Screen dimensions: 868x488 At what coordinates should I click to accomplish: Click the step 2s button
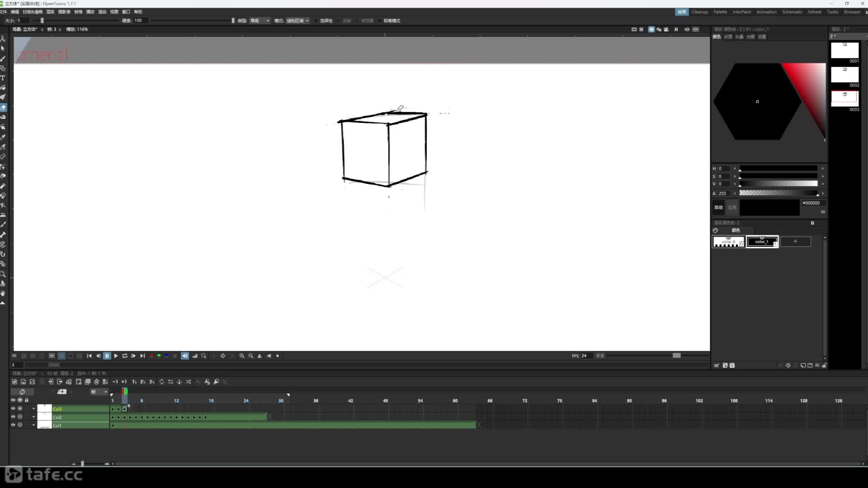coord(143,382)
